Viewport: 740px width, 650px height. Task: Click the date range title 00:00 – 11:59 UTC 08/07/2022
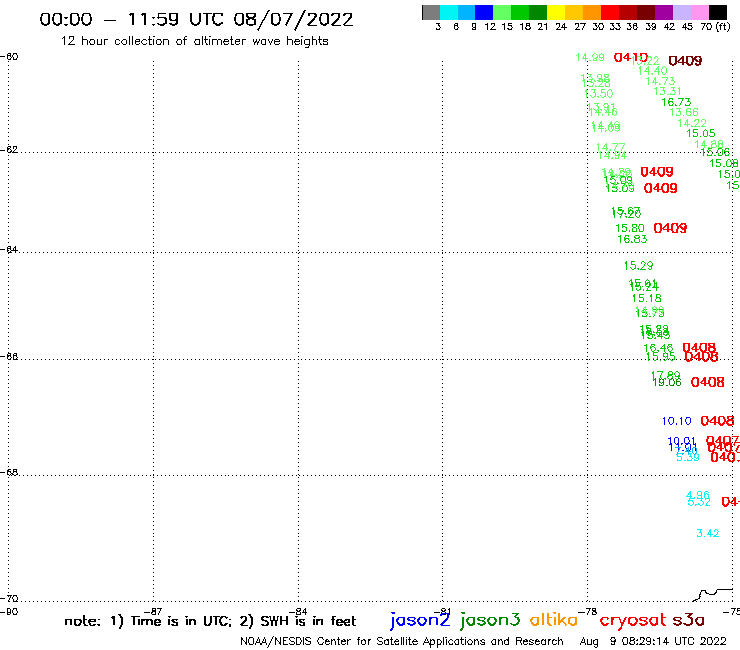click(196, 20)
